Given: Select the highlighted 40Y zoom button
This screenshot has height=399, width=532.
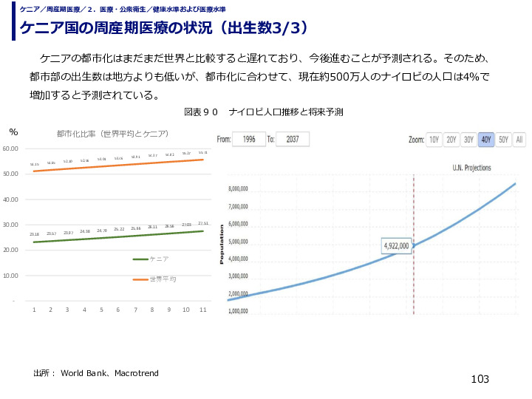Looking at the screenshot, I should [x=486, y=140].
